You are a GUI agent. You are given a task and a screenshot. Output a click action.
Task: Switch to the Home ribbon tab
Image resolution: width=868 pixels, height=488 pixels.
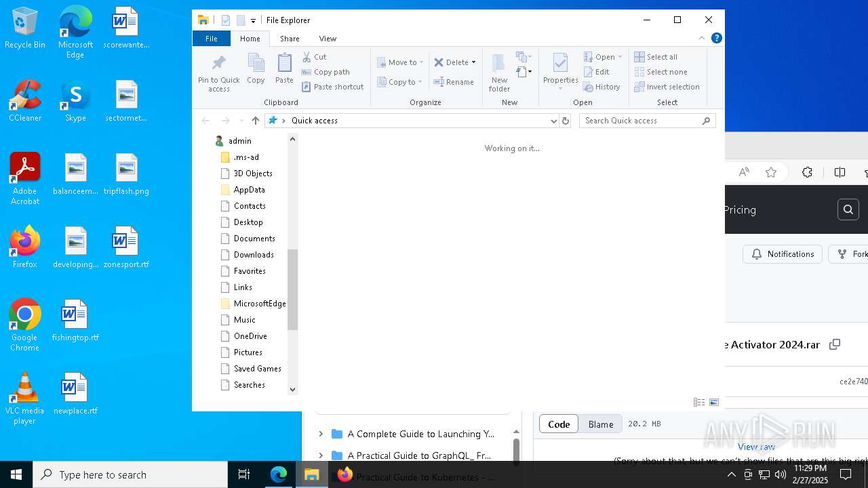coord(250,39)
